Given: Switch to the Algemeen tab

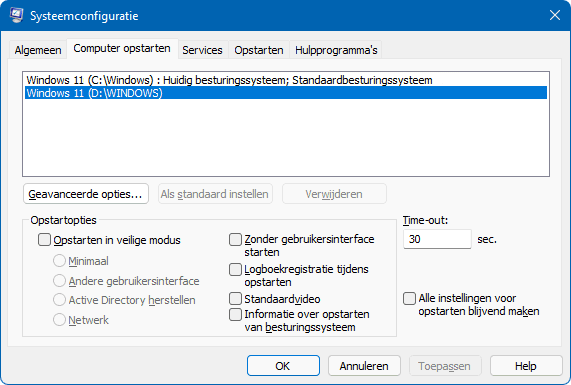Looking at the screenshot, I should (x=38, y=50).
